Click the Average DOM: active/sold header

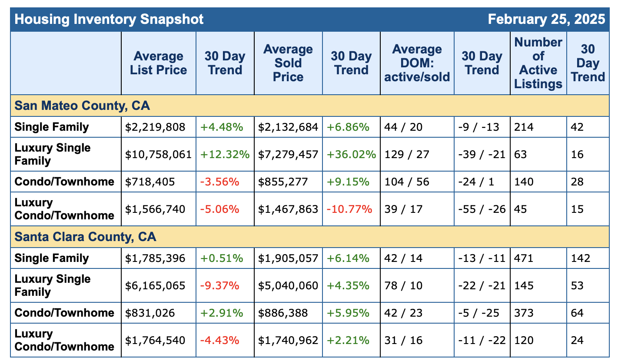pos(417,63)
